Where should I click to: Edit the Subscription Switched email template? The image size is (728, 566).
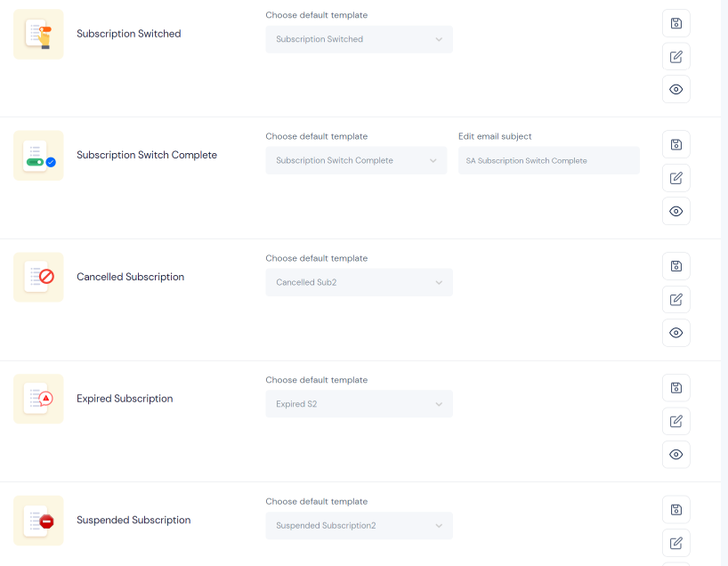click(x=676, y=57)
